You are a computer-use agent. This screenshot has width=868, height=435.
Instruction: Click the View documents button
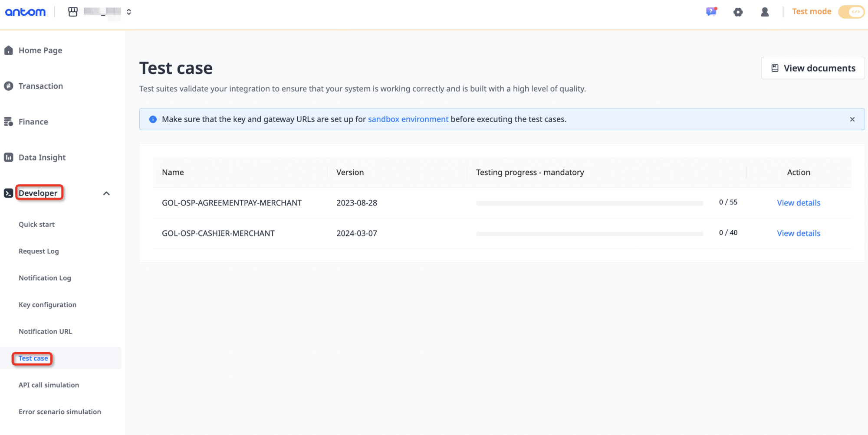coord(812,68)
